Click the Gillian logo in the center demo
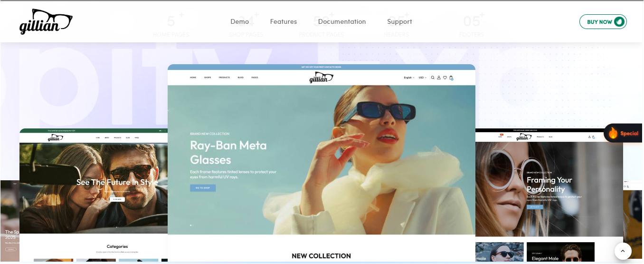Screen dimensions: 644x264 (x=321, y=78)
